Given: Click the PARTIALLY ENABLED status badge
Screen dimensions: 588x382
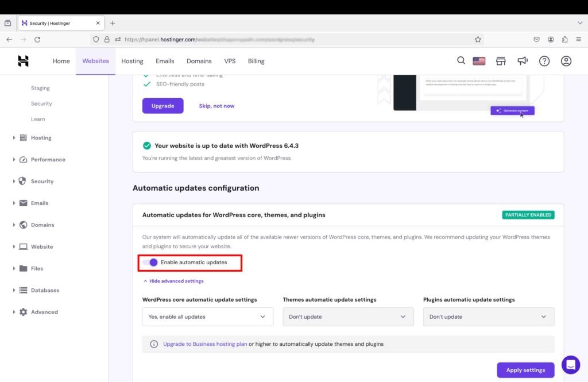Looking at the screenshot, I should (x=528, y=215).
